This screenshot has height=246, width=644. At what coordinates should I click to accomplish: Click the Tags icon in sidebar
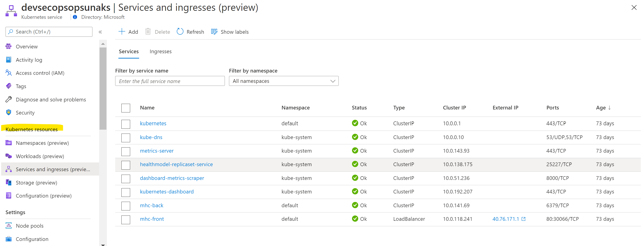tap(9, 86)
